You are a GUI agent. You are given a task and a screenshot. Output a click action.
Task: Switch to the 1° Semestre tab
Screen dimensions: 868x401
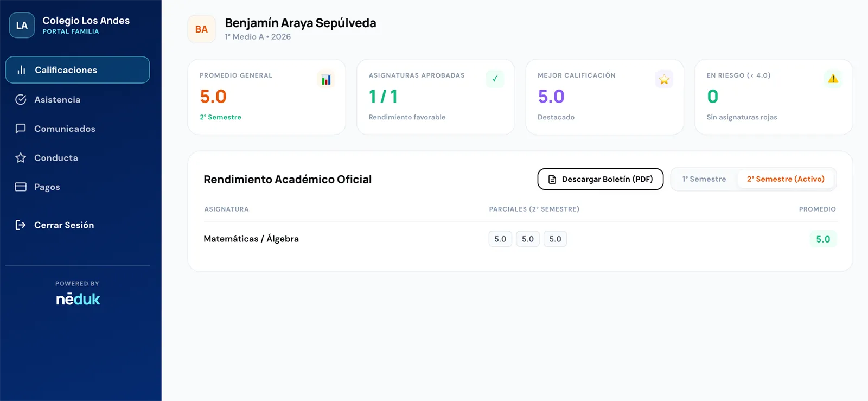coord(704,179)
